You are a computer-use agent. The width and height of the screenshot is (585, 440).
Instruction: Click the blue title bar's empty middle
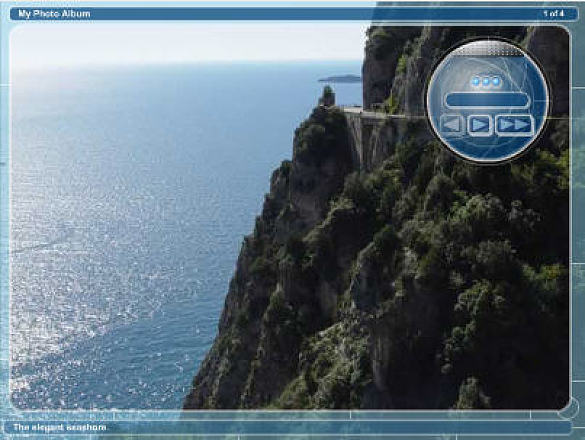tap(317, 14)
